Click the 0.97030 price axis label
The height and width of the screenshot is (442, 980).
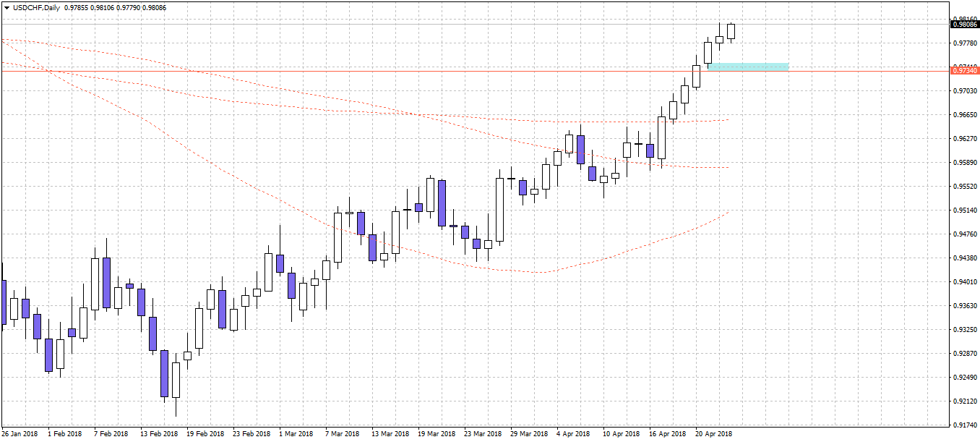(x=966, y=91)
